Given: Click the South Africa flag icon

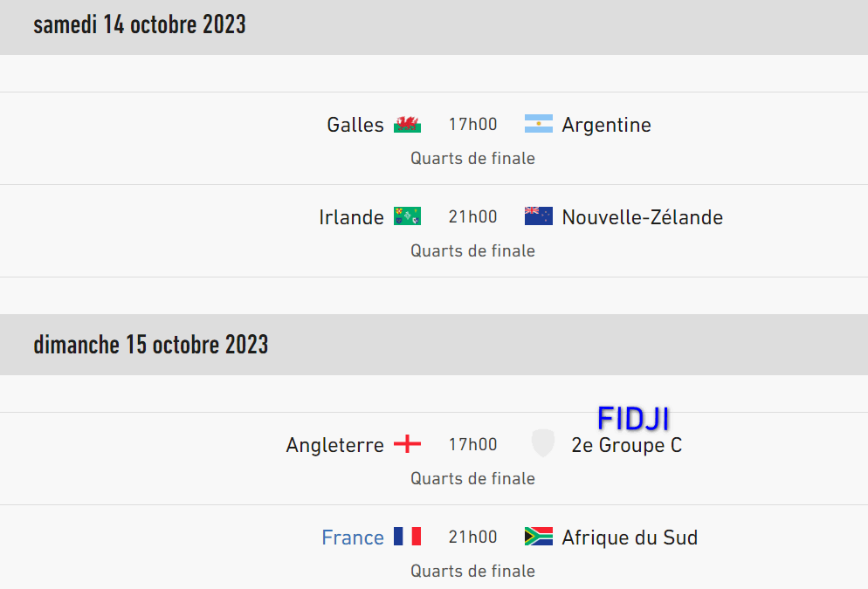Looking at the screenshot, I should point(538,537).
